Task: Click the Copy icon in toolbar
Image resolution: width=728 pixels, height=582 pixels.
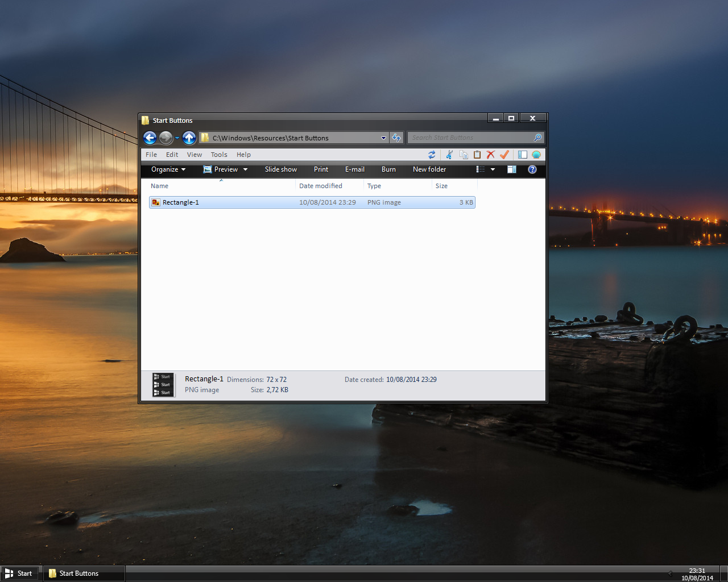Action: [x=464, y=155]
